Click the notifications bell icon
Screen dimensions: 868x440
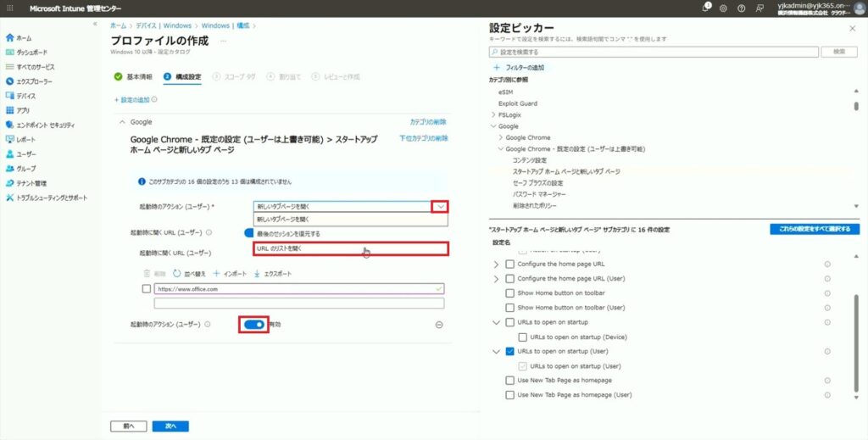point(706,8)
